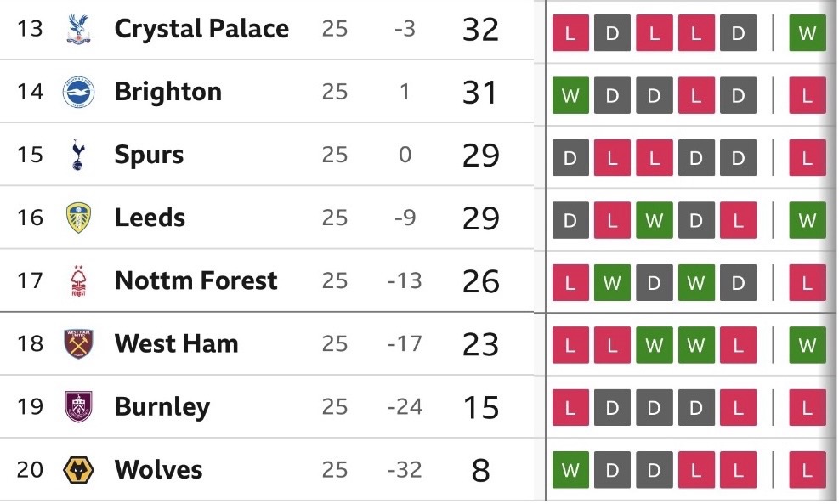Click the Leeds club crest
The width and height of the screenshot is (839, 504).
[x=78, y=218]
